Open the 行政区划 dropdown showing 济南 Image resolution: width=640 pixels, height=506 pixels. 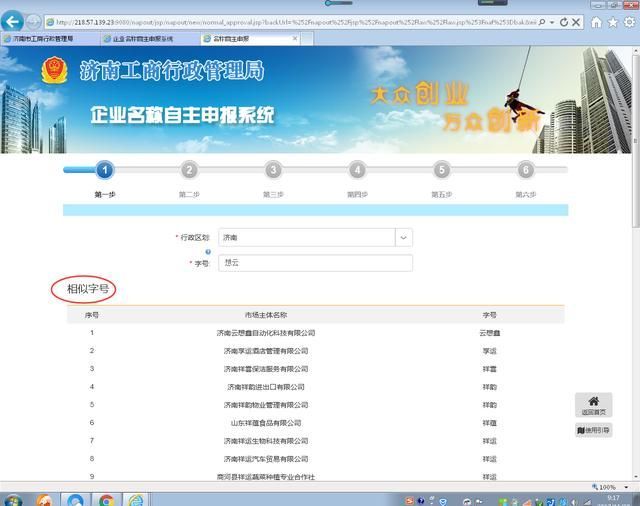315,237
